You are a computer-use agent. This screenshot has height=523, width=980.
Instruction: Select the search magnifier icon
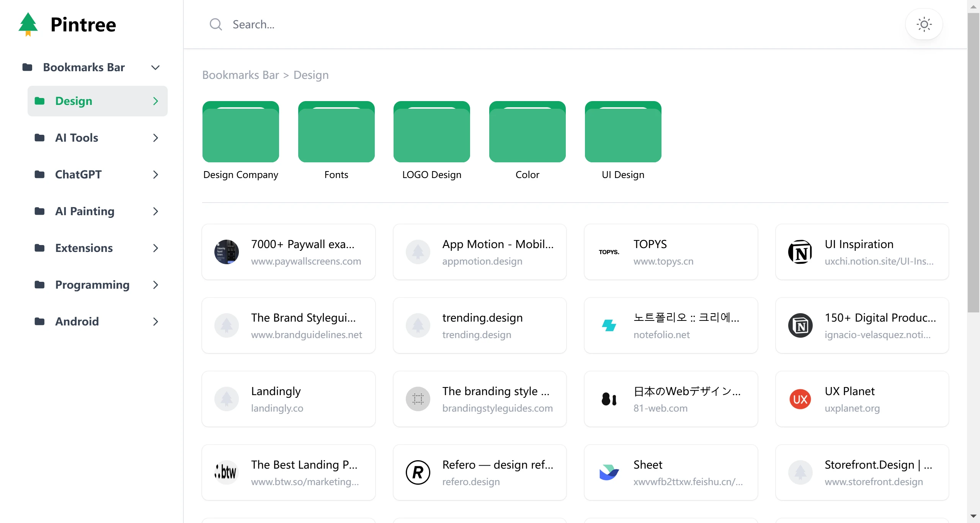pos(216,24)
